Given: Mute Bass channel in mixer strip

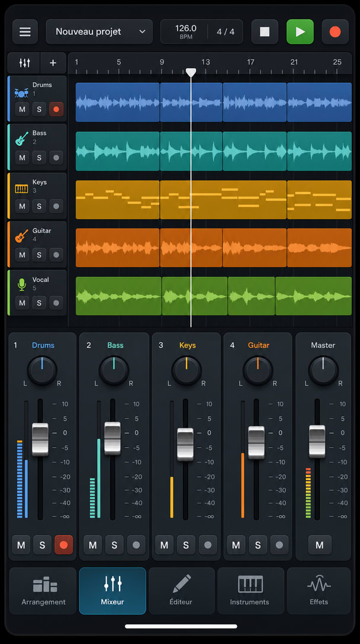Looking at the screenshot, I should (x=93, y=545).
